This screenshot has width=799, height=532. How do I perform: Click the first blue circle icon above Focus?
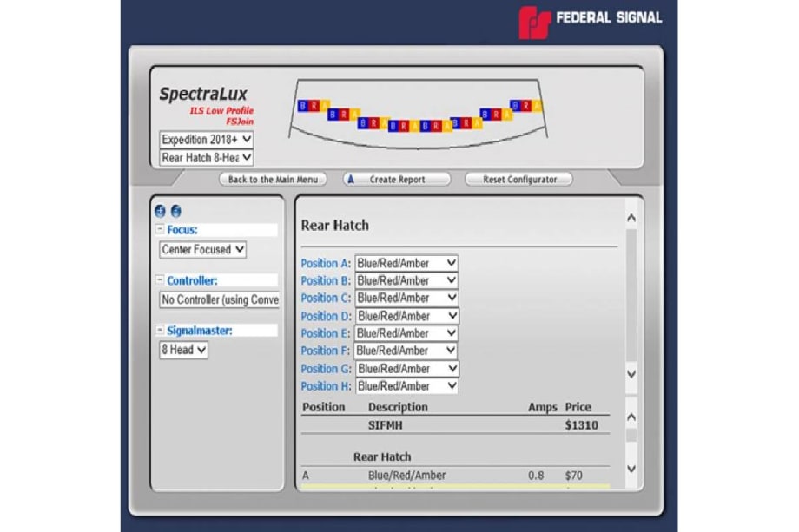coord(160,211)
